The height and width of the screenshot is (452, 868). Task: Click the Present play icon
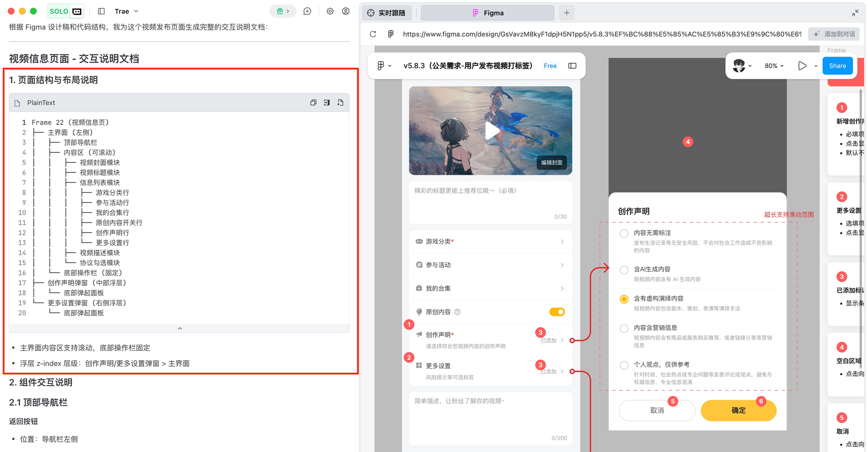click(802, 66)
